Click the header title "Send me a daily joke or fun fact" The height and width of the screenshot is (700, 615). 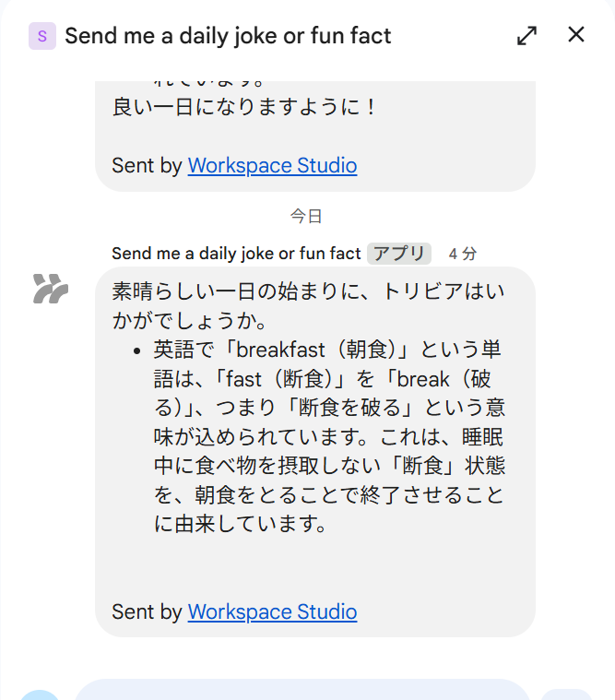(x=228, y=36)
